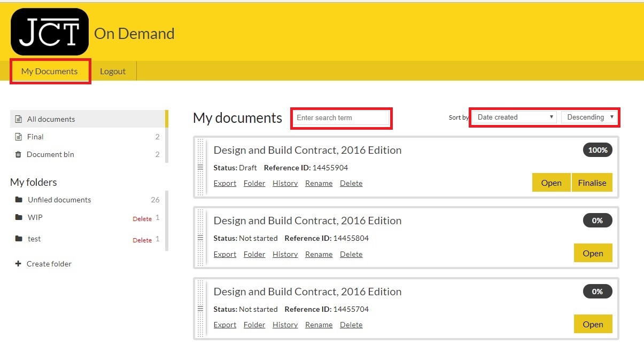This screenshot has width=644, height=346.
Task: Click the plus icon beside Create folder
Action: click(18, 264)
